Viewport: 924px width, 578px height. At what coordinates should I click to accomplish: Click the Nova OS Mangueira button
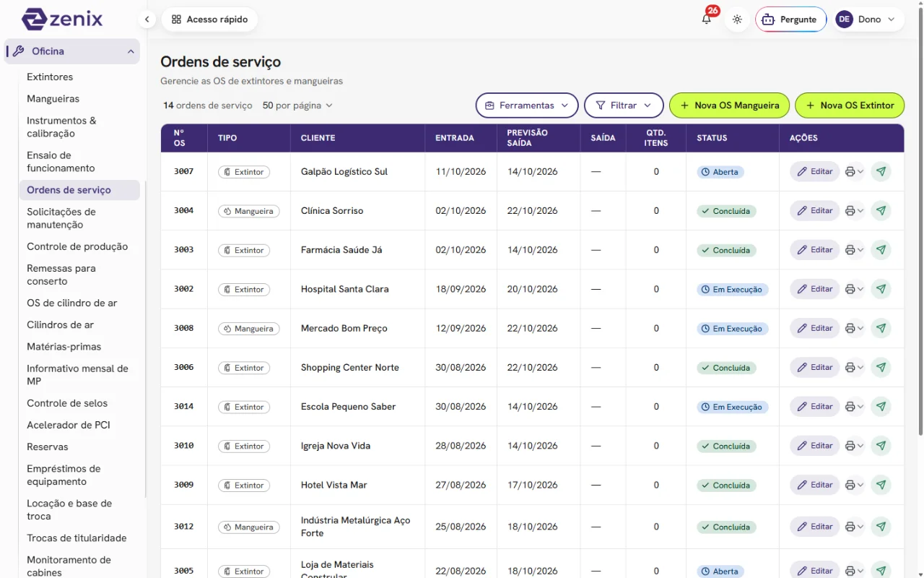pos(730,105)
